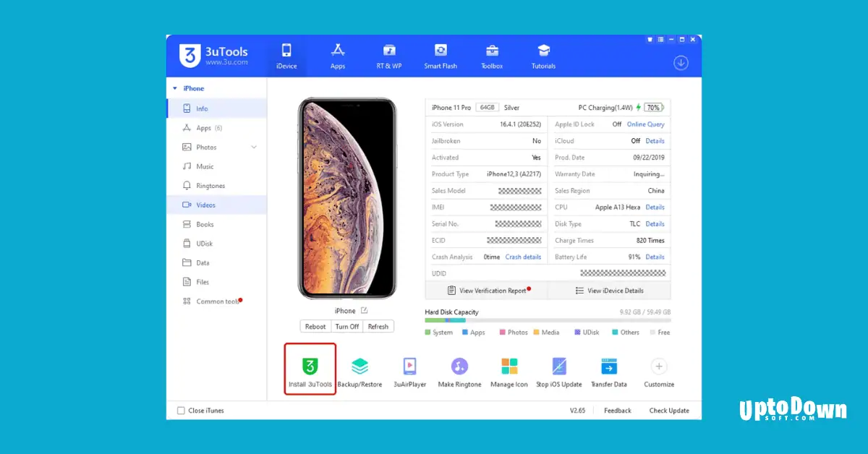Select Videos in the sidebar
868x454 pixels.
tap(205, 205)
